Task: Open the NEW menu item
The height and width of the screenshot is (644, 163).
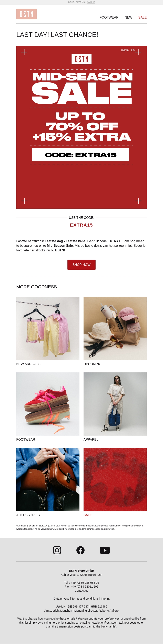Action: click(x=129, y=18)
